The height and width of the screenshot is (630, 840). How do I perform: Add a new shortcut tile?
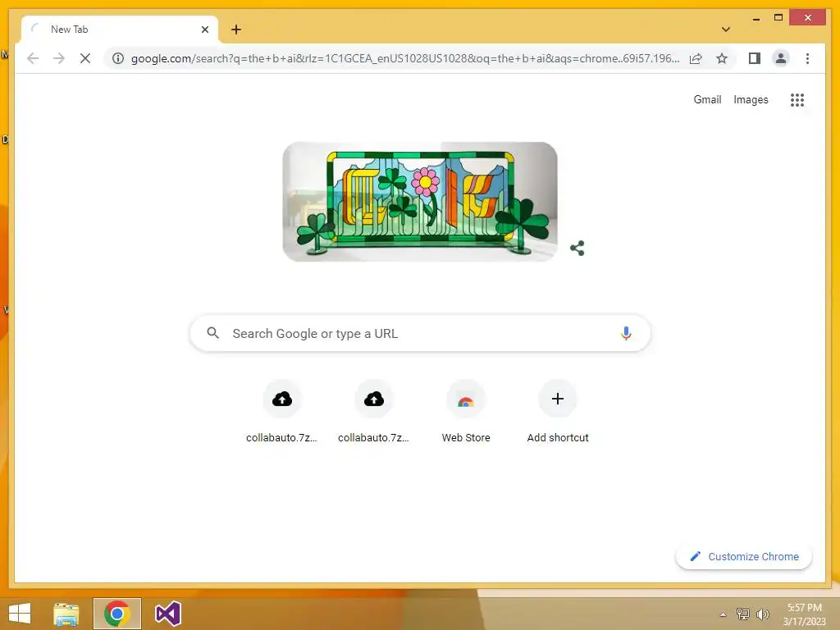click(558, 412)
